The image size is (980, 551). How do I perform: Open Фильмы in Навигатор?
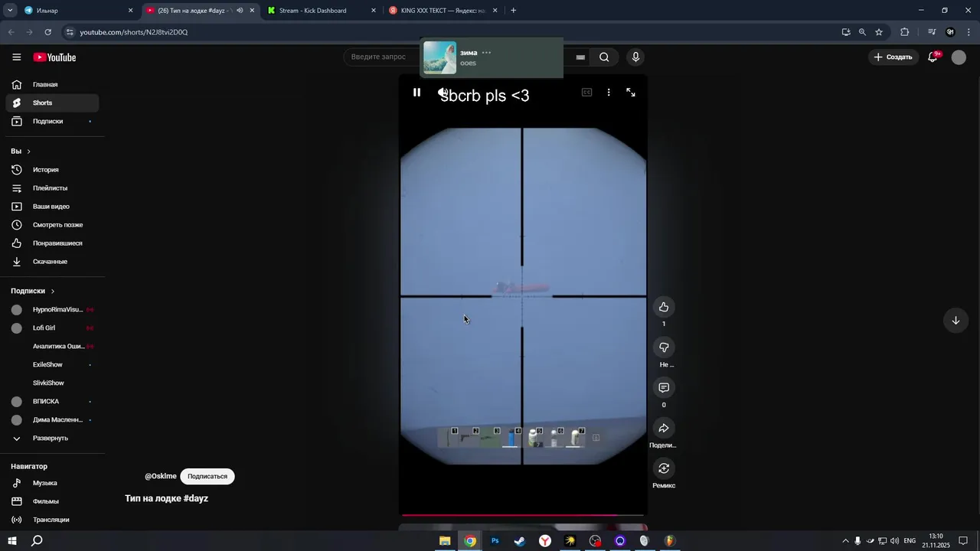click(52, 501)
